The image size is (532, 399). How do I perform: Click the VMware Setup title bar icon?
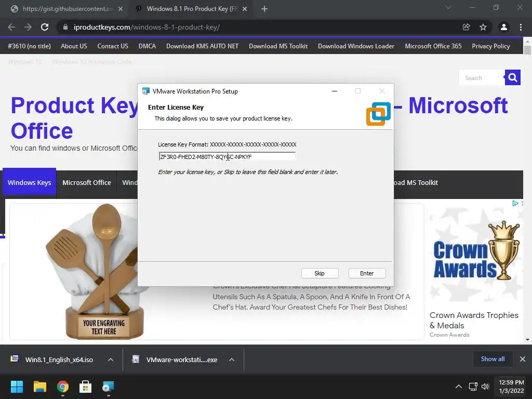click(146, 91)
